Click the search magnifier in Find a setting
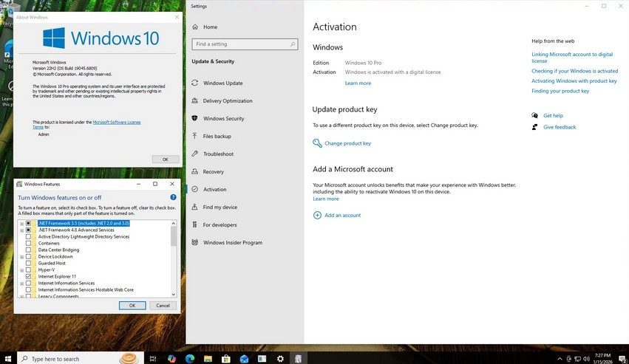629x364 pixels. [x=293, y=44]
